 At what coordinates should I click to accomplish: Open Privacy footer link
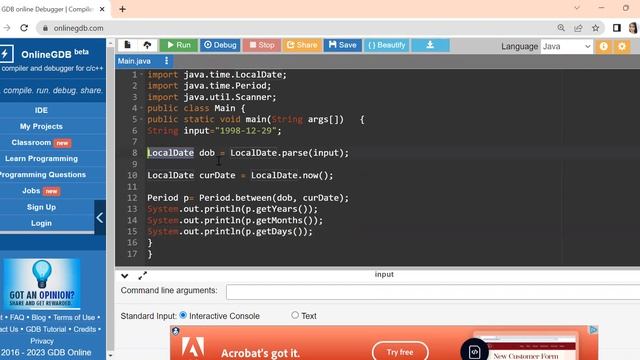[42, 341]
